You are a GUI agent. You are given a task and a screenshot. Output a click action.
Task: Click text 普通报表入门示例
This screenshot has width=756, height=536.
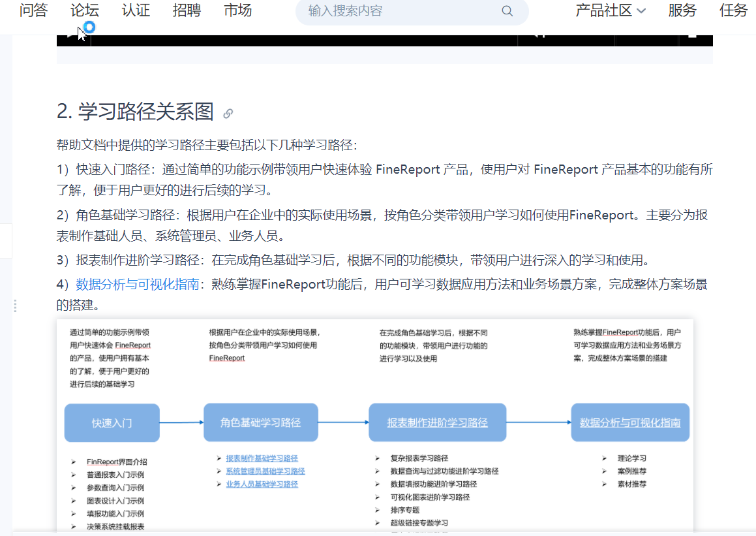tap(115, 475)
